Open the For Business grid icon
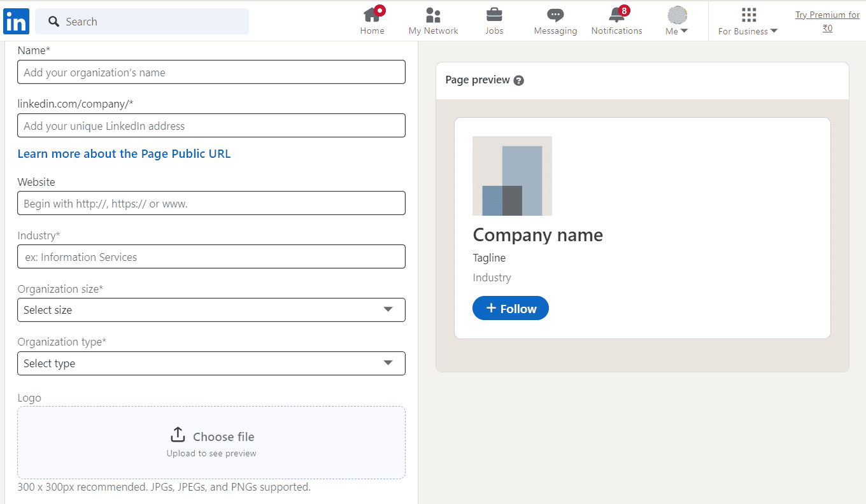This screenshot has height=504, width=866. 749,15
